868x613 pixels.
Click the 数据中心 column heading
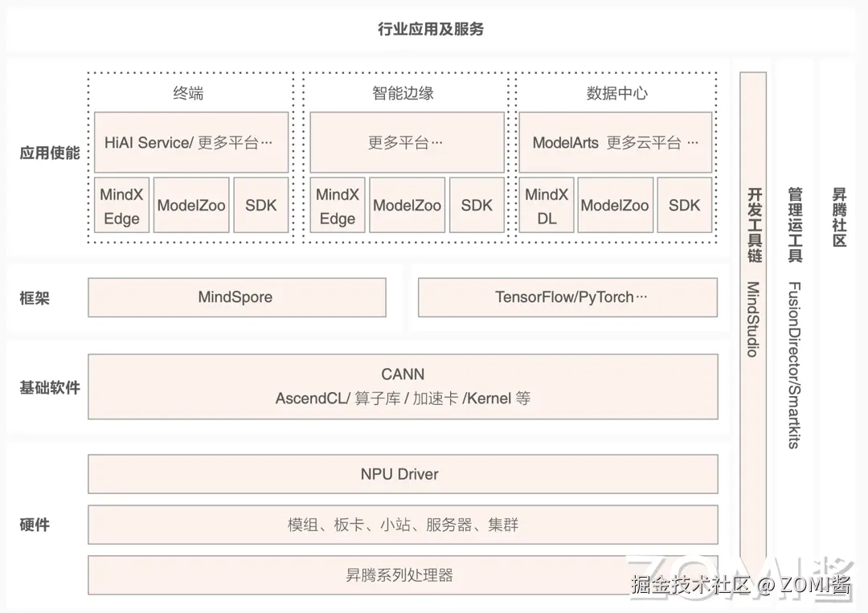pyautogui.click(x=616, y=93)
